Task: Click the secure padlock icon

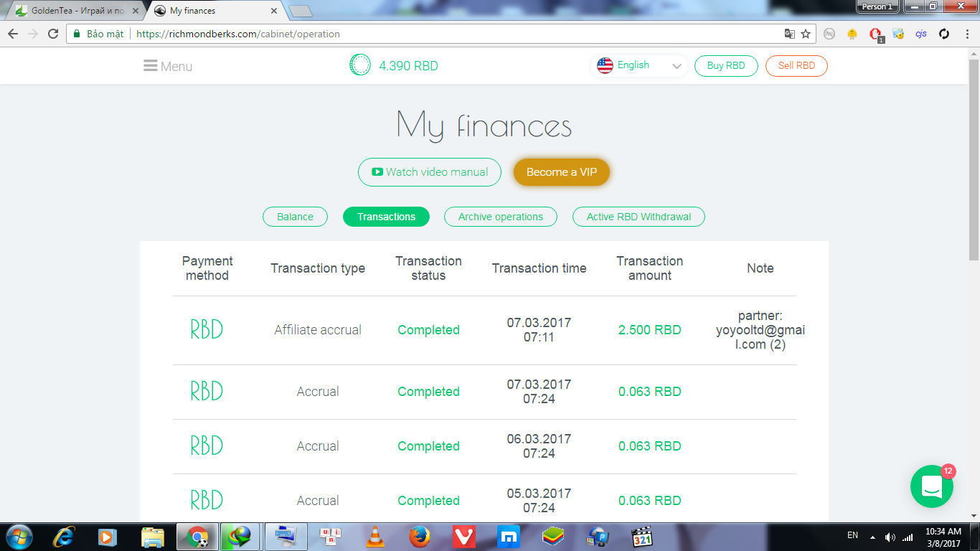Action: [77, 34]
